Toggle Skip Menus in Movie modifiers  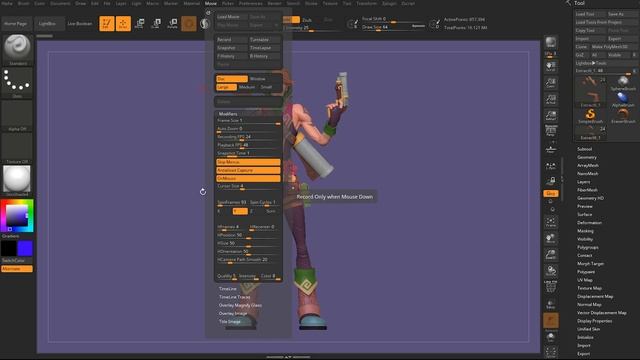(248, 162)
